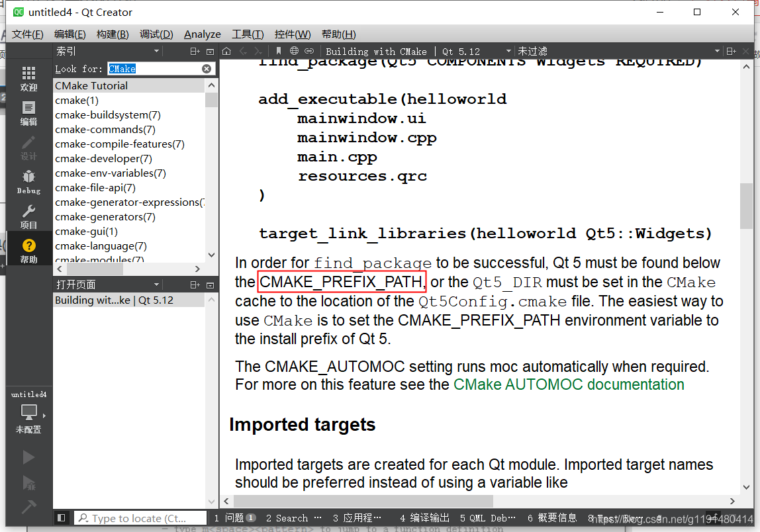Click the Type to locate field

pos(140,518)
